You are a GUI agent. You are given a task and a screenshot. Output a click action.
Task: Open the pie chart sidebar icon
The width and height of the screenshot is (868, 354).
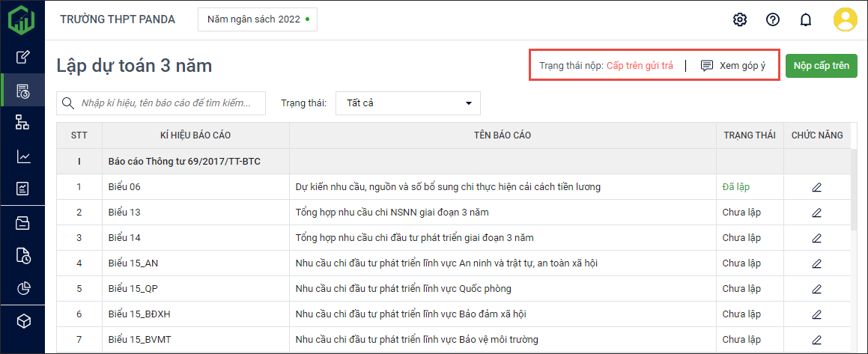pyautogui.click(x=23, y=288)
